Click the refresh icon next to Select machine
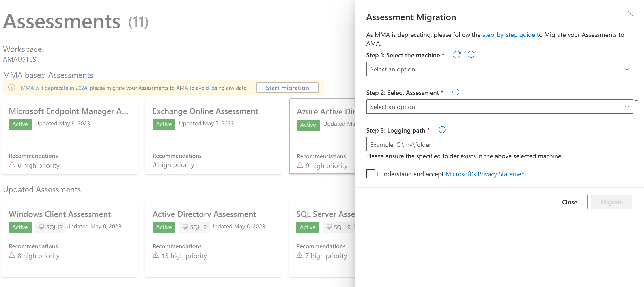Screen dimensions: 644x287 click(457, 55)
